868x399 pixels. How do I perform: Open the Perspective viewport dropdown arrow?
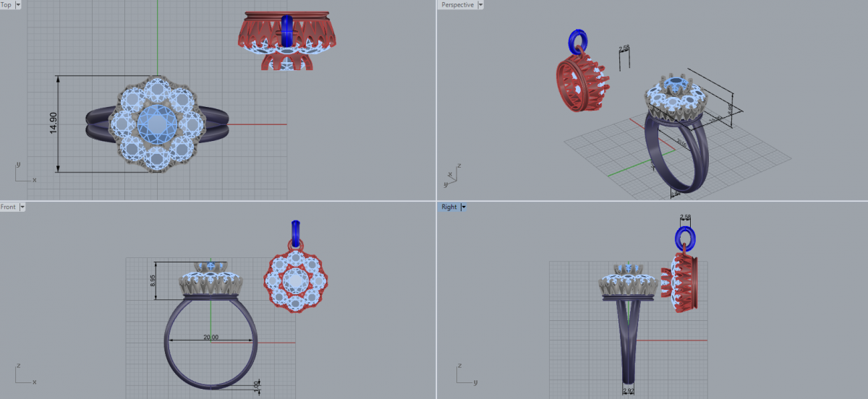click(x=480, y=4)
